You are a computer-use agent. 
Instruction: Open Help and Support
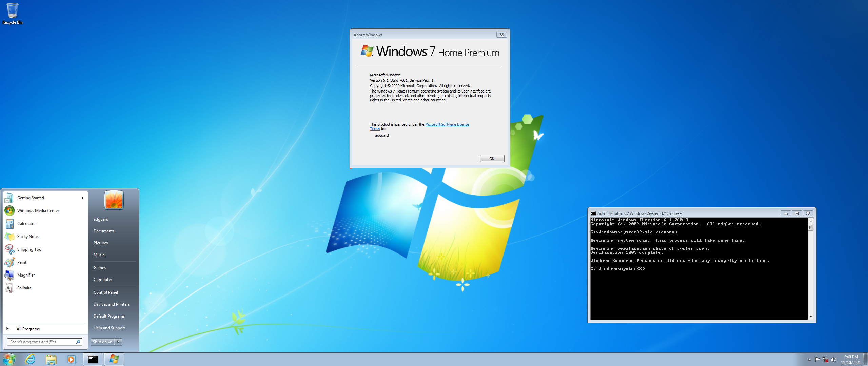[109, 328]
